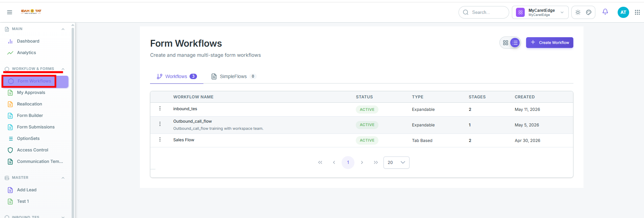This screenshot has width=644, height=218.
Task: Switch to list view
Action: pyautogui.click(x=515, y=43)
